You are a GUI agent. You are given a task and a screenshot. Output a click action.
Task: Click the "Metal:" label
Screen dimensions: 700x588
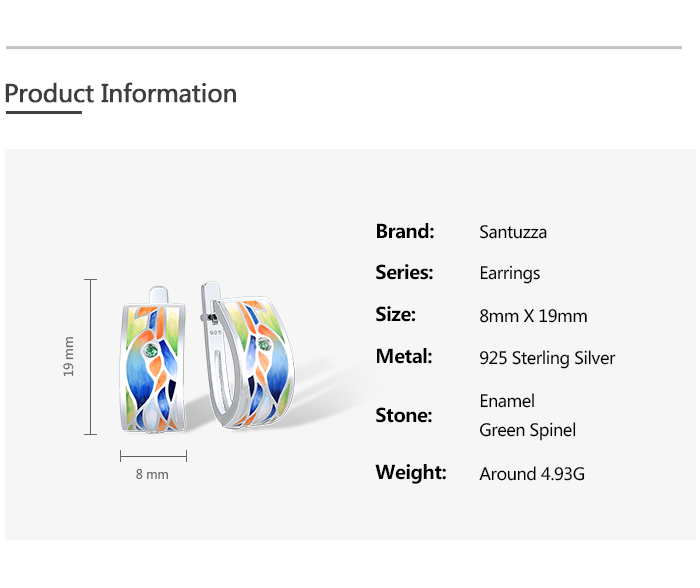point(404,357)
